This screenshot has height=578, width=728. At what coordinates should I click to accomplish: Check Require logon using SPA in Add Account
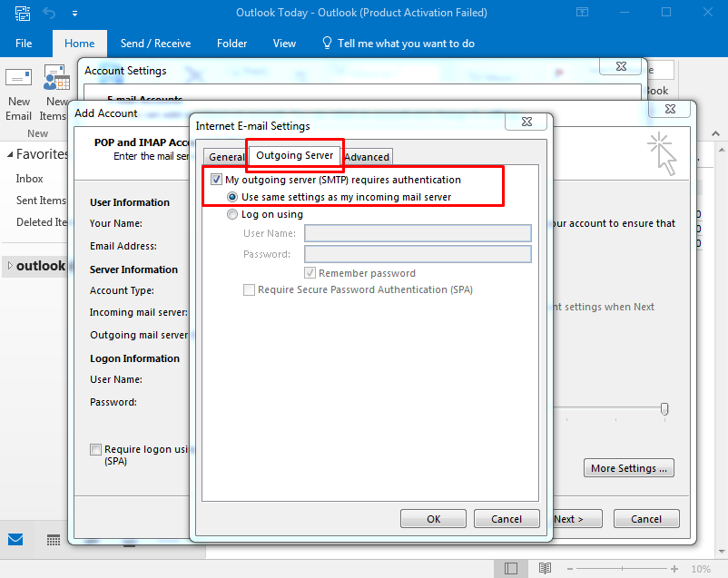pyautogui.click(x=95, y=449)
